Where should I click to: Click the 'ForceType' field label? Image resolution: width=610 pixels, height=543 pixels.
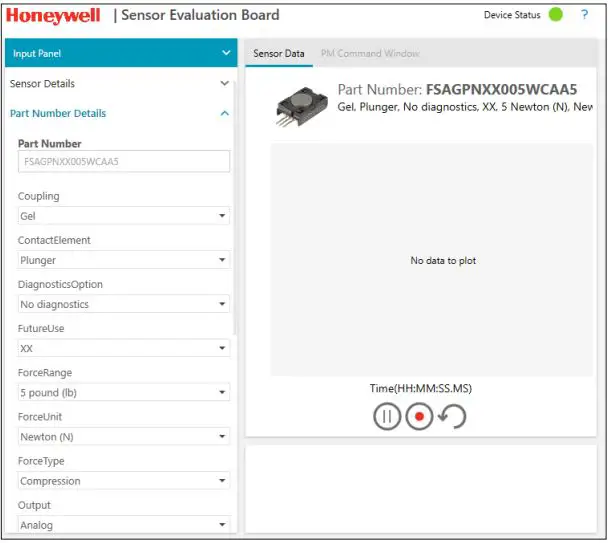click(41, 461)
